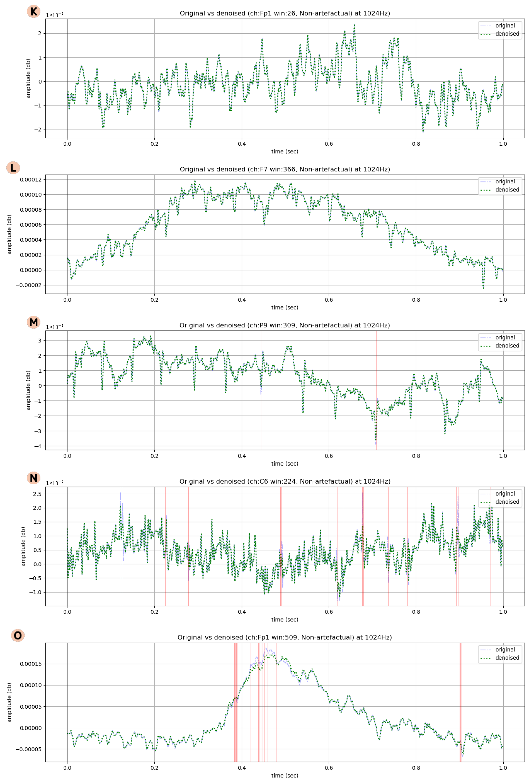Screen dimensions: 532x783
Task: Click 'time (sec)' axis label under panel K
Action: click(x=284, y=152)
